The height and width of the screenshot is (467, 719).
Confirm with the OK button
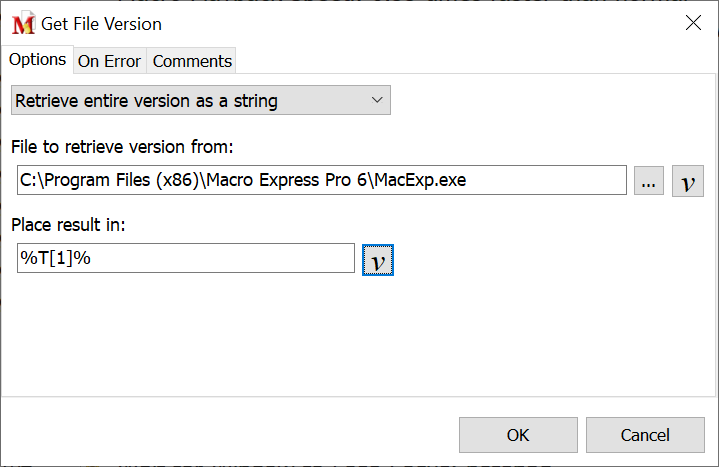517,435
